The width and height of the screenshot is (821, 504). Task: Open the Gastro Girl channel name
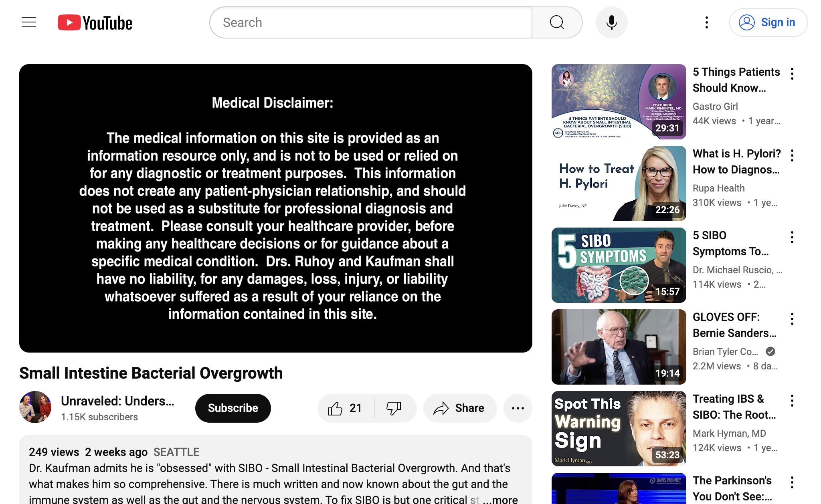pyautogui.click(x=715, y=107)
